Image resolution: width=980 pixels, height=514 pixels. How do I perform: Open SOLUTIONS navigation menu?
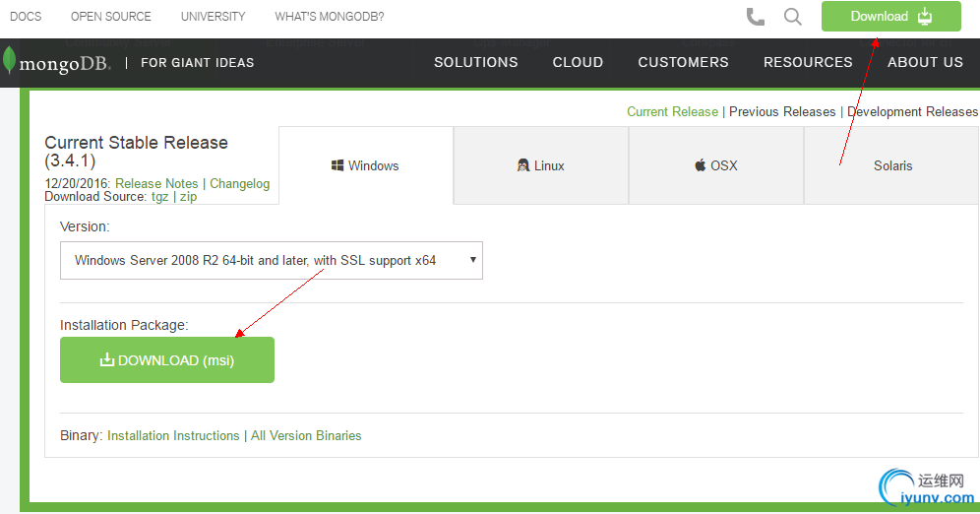click(x=475, y=63)
